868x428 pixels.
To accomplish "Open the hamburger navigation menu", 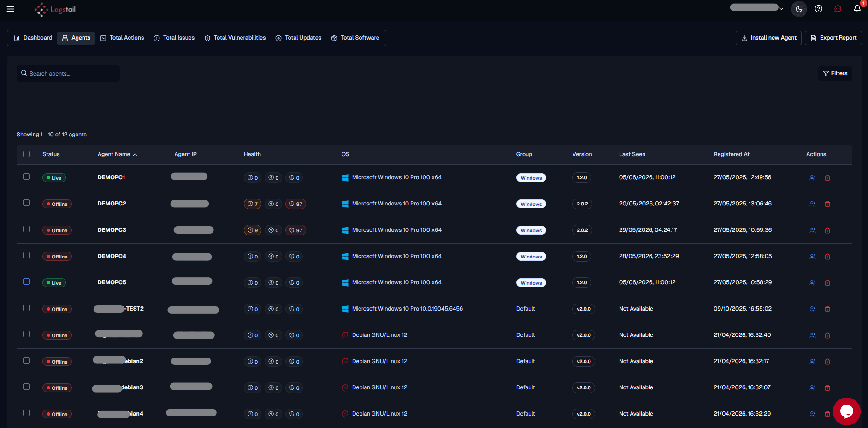I will [10, 9].
